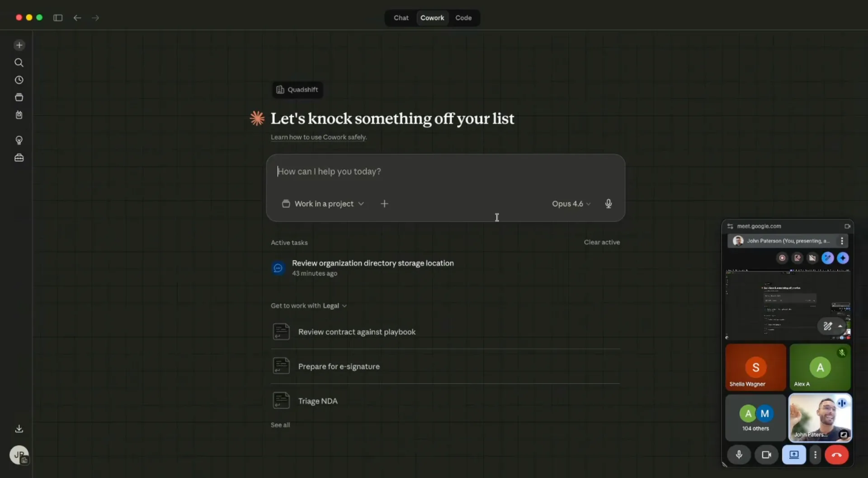
Task: Toggle screen presenting button in Meet
Action: point(794,455)
